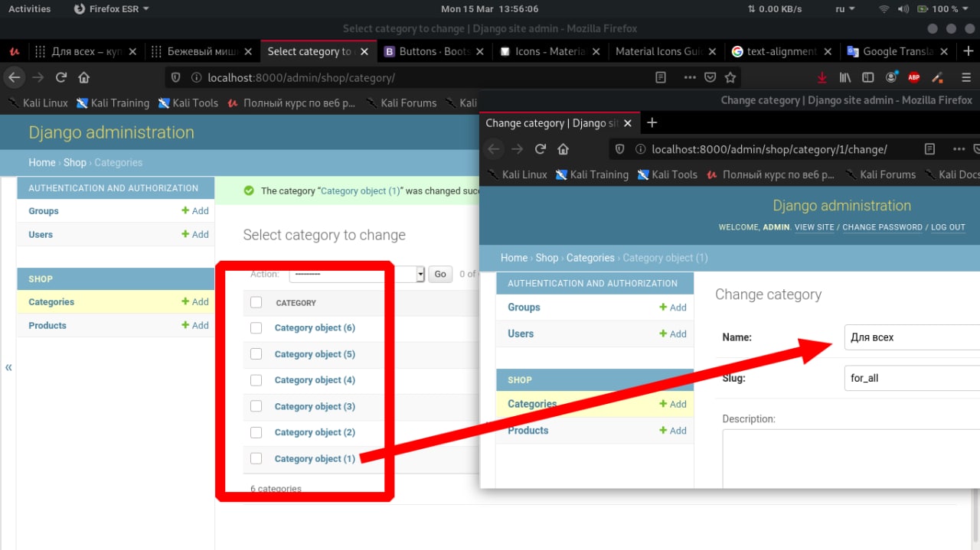Click Reload icon in the main Firefox window

[x=61, y=77]
